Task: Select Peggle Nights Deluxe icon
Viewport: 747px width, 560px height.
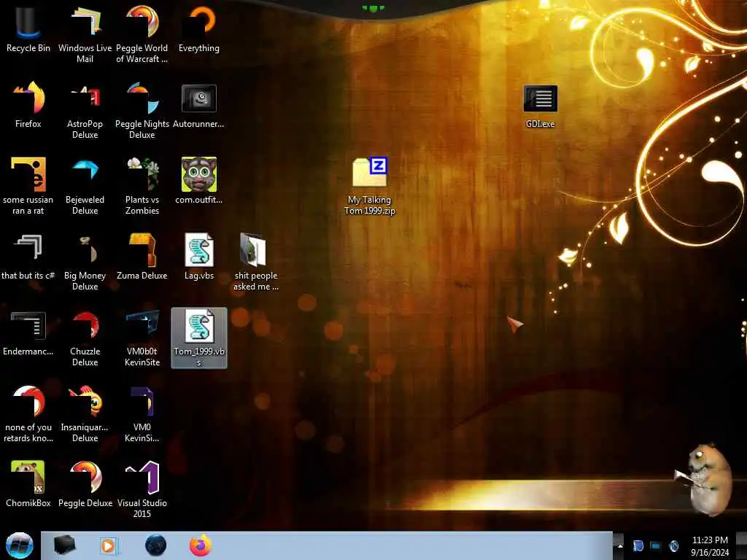Action: tap(142, 111)
